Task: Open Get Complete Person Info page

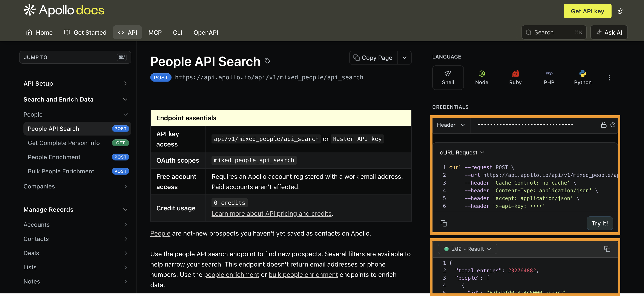Action: point(77,143)
